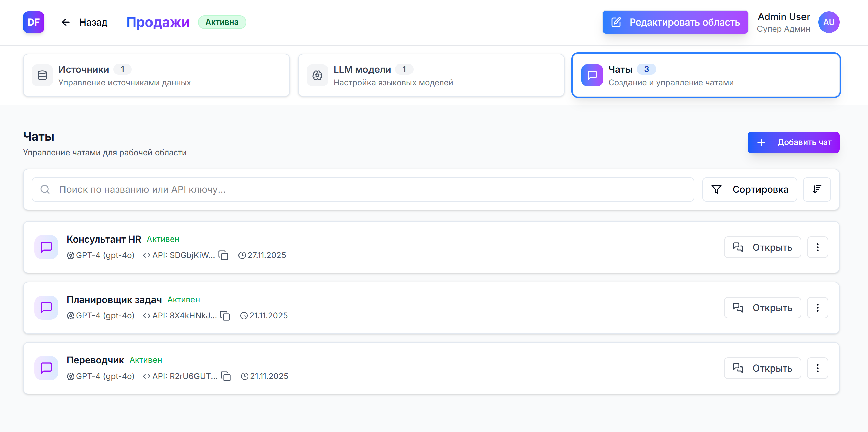Copy the Переводчик API key
The width and height of the screenshot is (868, 432).
tap(226, 376)
